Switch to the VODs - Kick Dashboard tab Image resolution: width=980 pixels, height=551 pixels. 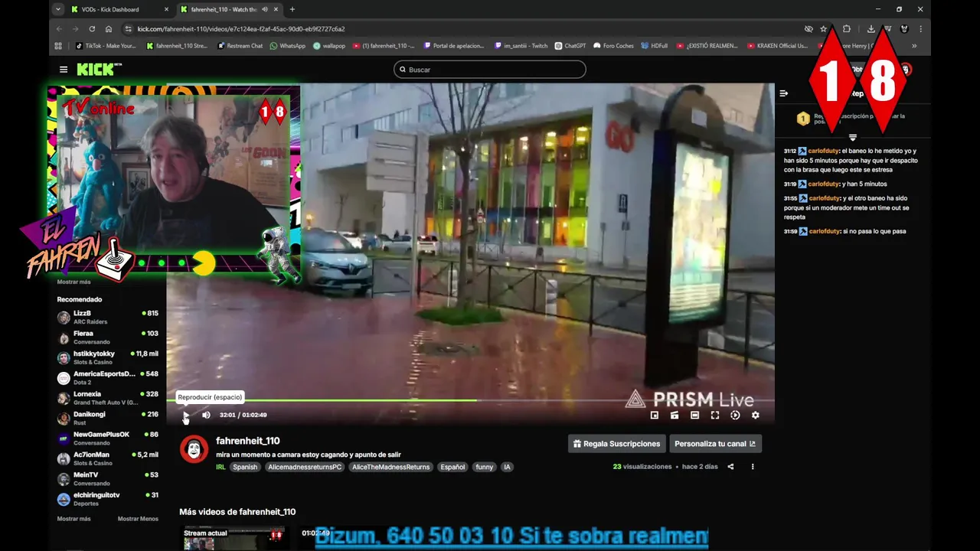click(x=111, y=9)
